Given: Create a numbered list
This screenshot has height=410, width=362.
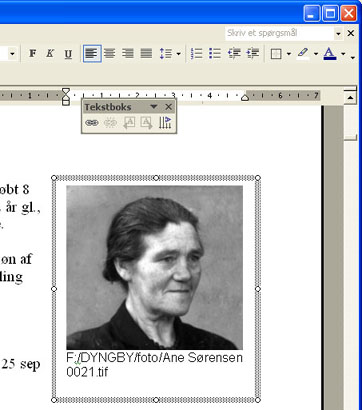Looking at the screenshot, I should coord(196,53).
